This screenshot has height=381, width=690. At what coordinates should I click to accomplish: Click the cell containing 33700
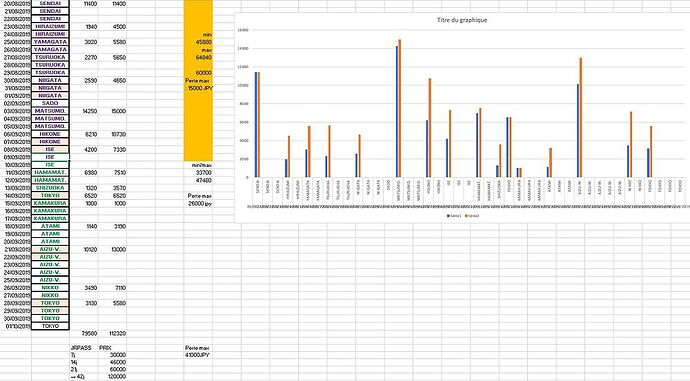198,172
